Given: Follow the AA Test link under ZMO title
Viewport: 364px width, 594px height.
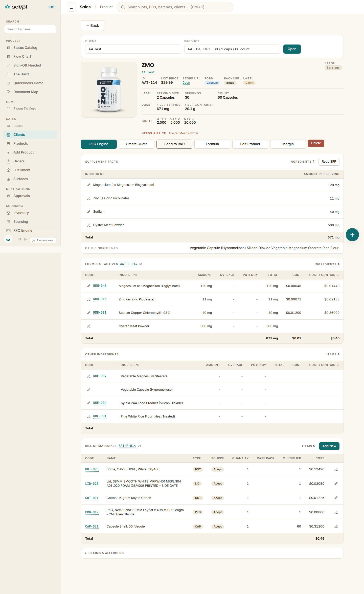Looking at the screenshot, I should (x=148, y=72).
